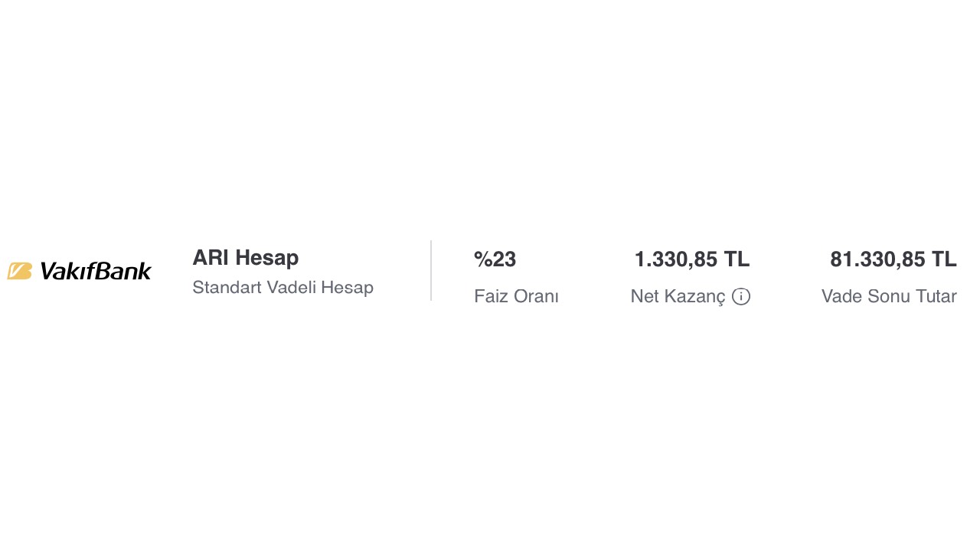The width and height of the screenshot is (980, 551).
Task: Click the VakıfBank wordmark text
Action: pos(95,271)
